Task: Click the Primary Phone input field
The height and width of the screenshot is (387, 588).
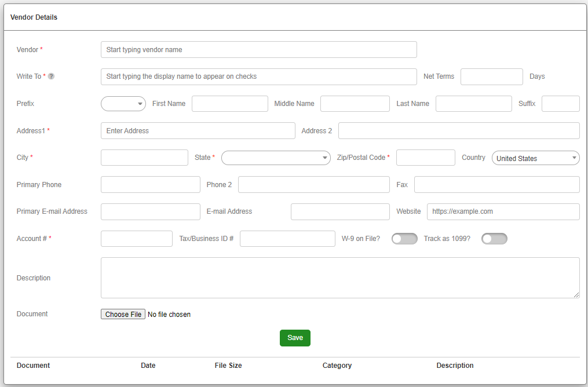Action: tap(151, 184)
